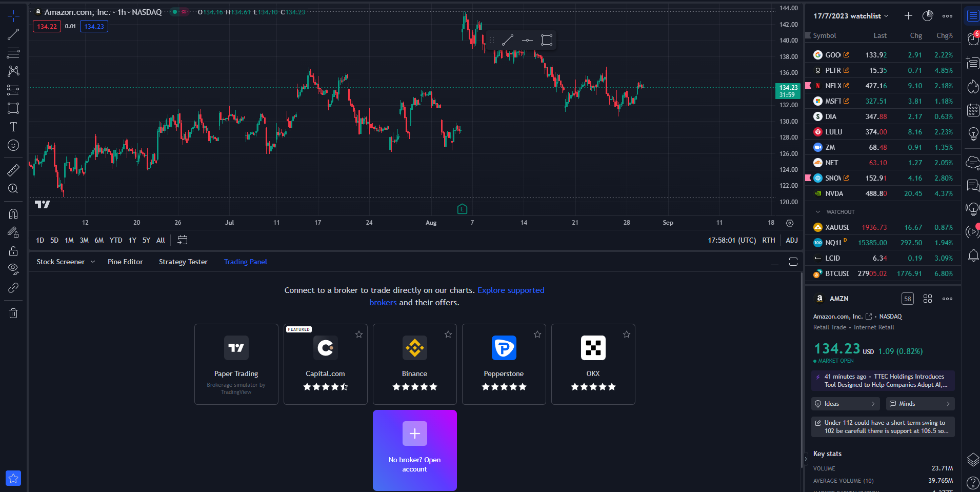Open AMZN details more options menu
980x492 pixels.
(x=947, y=299)
